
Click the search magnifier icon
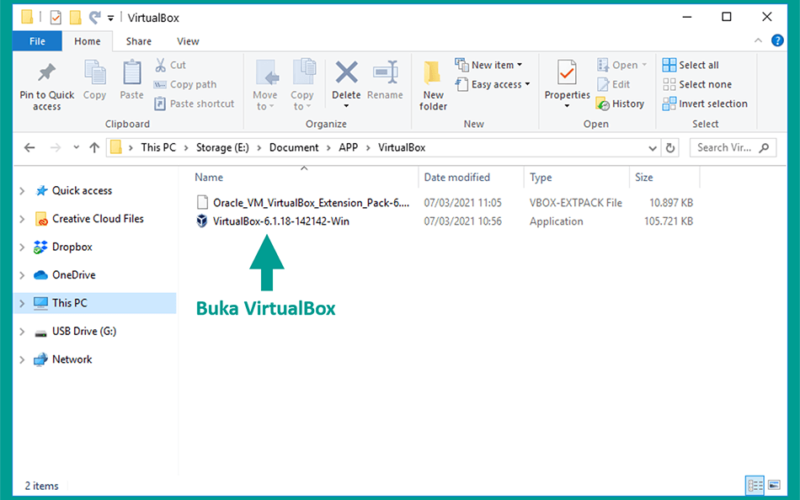764,148
